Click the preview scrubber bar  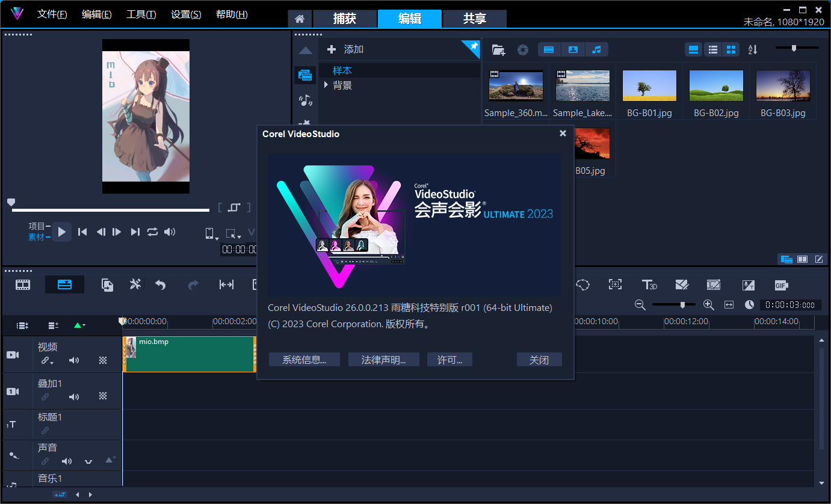pyautogui.click(x=111, y=210)
